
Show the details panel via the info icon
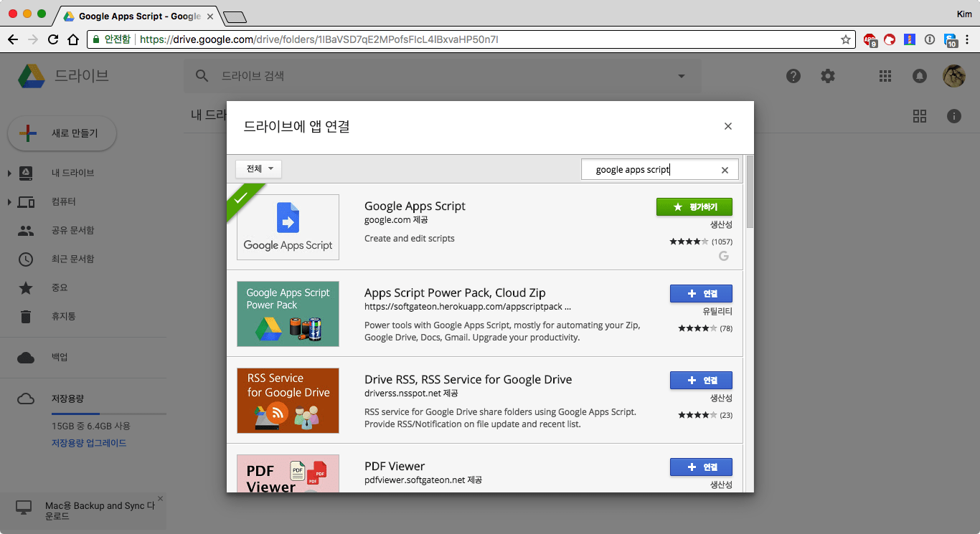click(953, 116)
